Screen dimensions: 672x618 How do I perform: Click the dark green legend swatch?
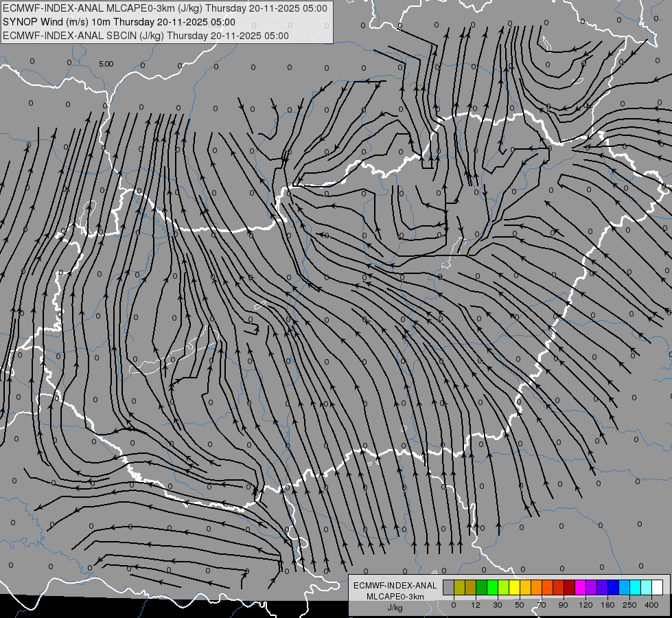click(482, 587)
